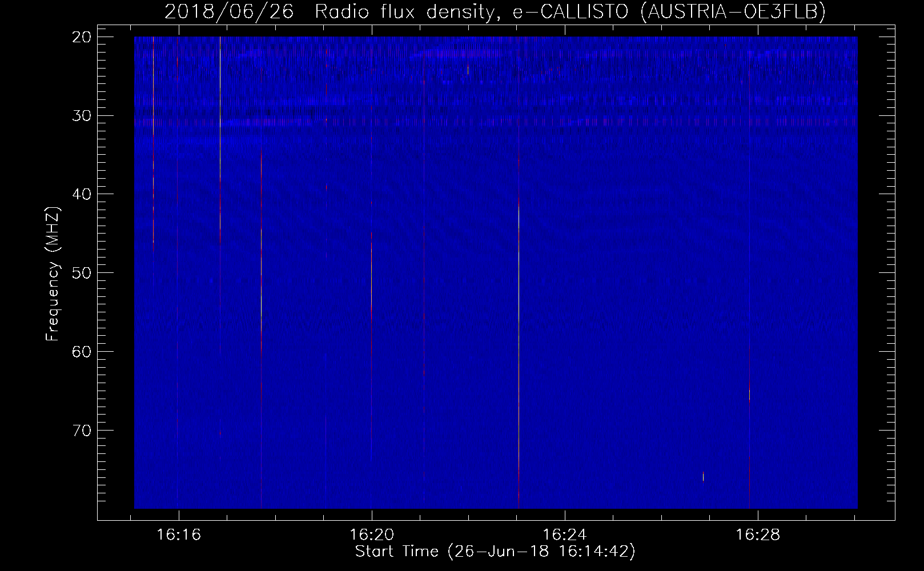Image resolution: width=924 pixels, height=571 pixels.
Task: Click the small white blip near 16:27 at the bottom of the spectrogram
Action: (x=703, y=477)
